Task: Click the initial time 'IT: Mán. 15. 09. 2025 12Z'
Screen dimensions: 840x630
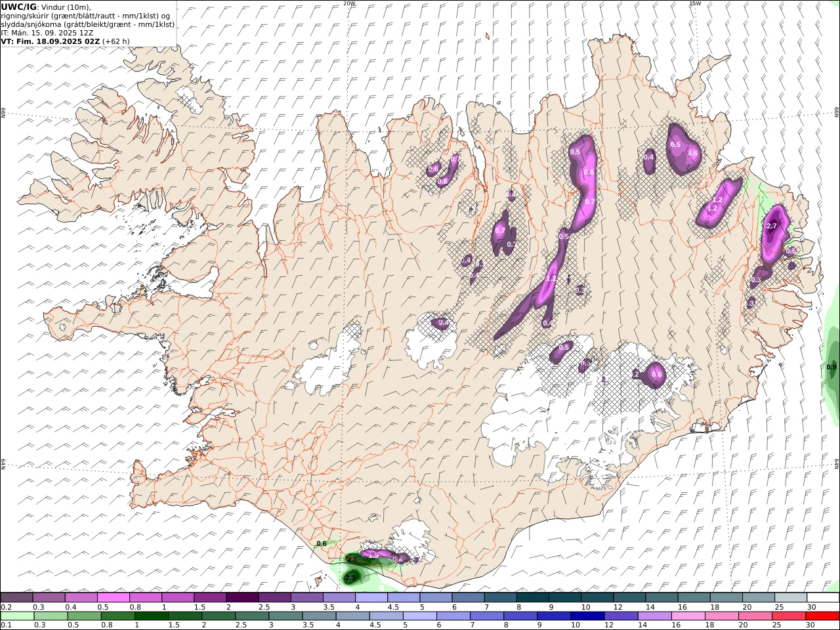Action: point(46,32)
